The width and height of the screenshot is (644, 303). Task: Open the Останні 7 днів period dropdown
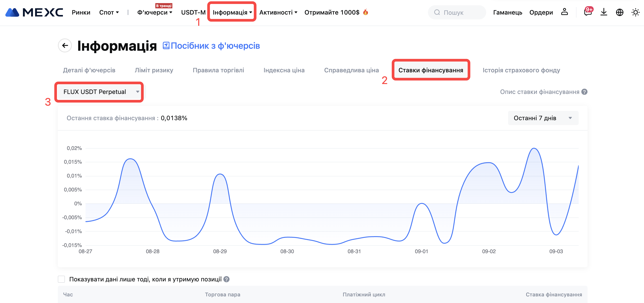point(543,118)
